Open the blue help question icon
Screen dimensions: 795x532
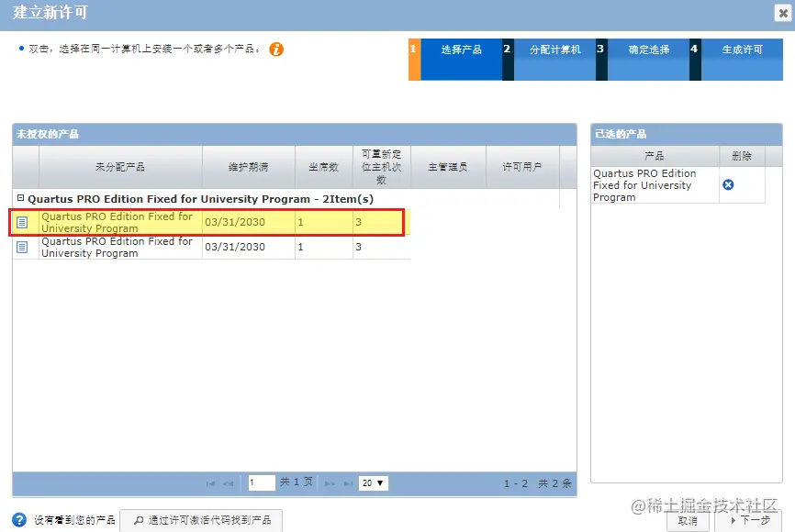(x=19, y=520)
